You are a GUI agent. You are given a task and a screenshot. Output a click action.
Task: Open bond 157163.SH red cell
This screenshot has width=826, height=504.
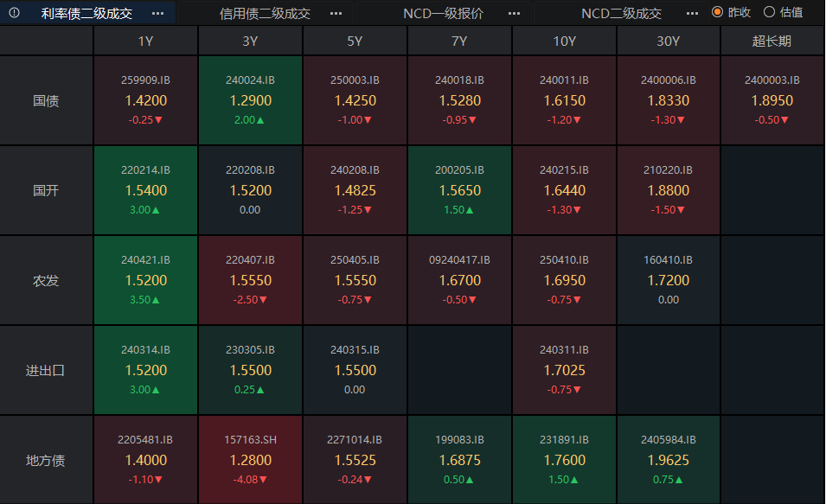[x=250, y=460]
